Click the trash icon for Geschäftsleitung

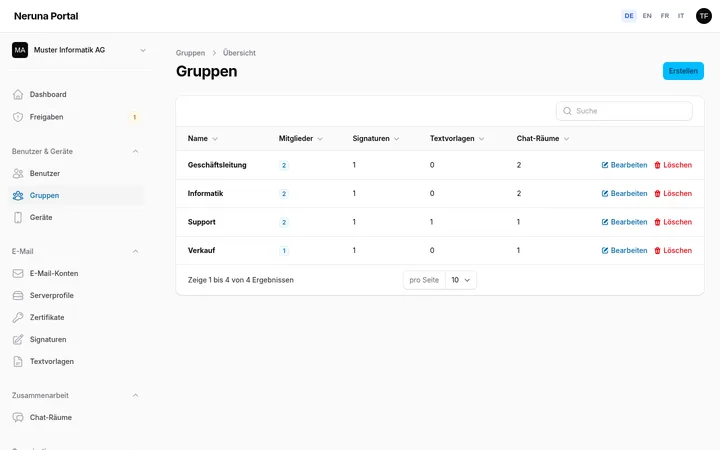pos(657,165)
